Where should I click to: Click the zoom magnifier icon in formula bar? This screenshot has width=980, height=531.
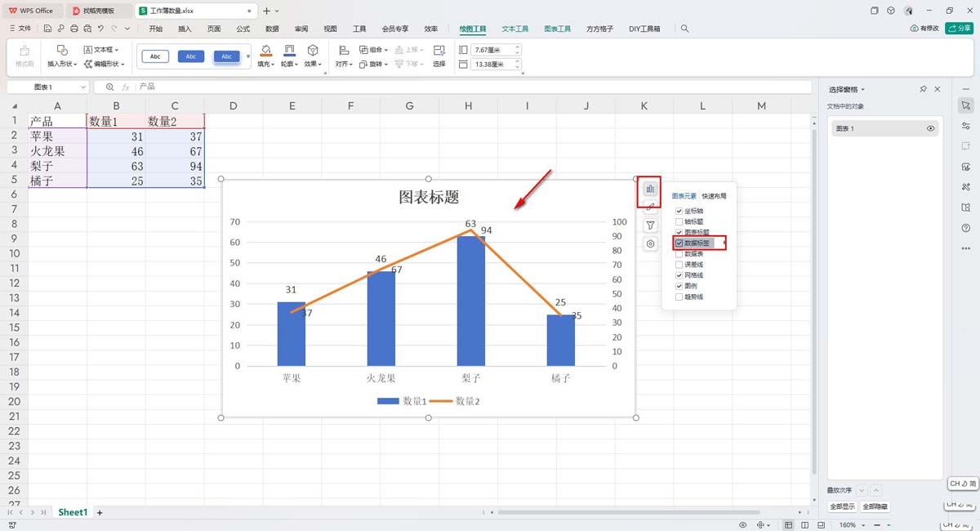110,87
